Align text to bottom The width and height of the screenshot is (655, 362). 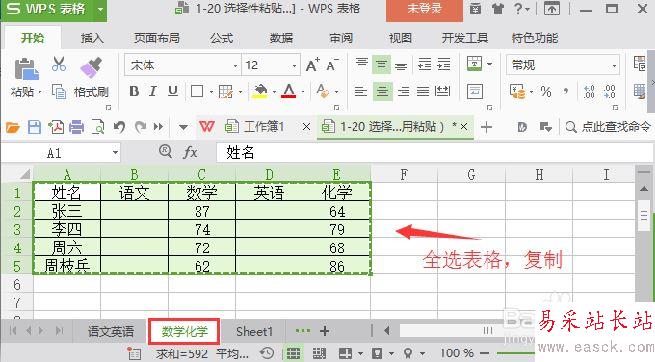(401, 65)
